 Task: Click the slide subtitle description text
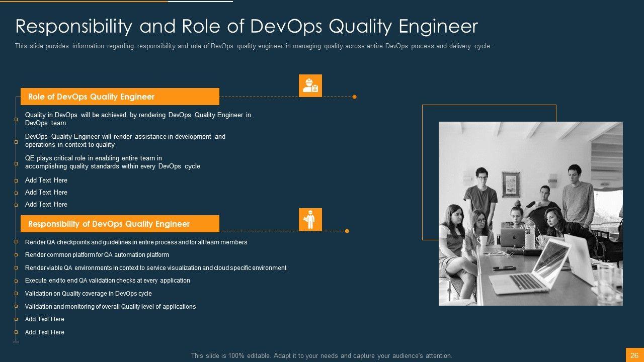click(253, 46)
